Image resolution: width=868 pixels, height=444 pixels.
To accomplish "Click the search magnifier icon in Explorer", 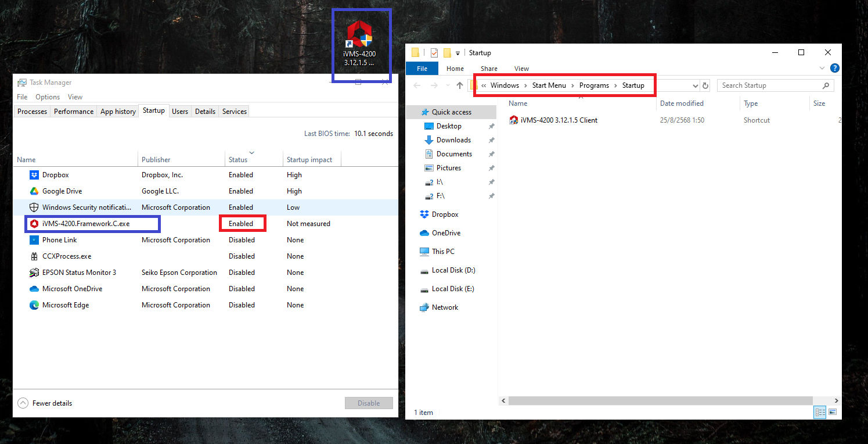I will [826, 85].
